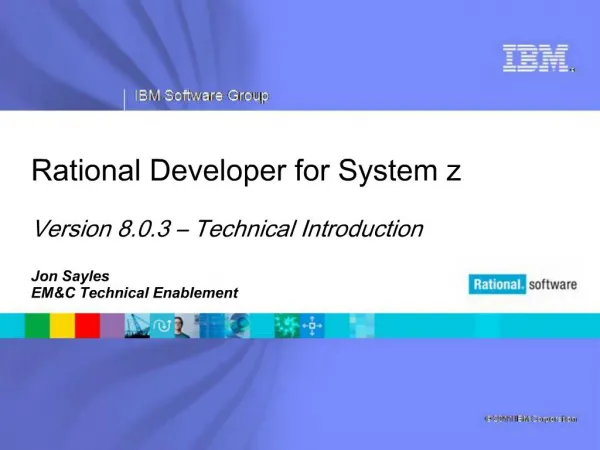Click the yellow square in the banner
Screen dimensions: 600x450
[62, 326]
